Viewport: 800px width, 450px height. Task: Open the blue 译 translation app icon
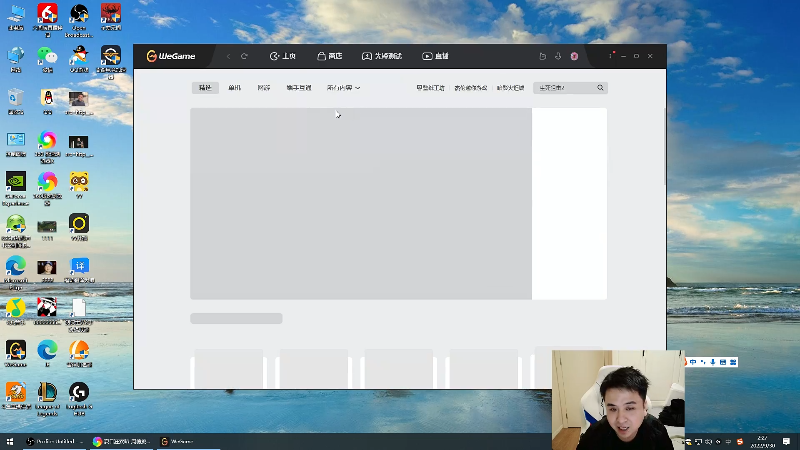point(79,270)
